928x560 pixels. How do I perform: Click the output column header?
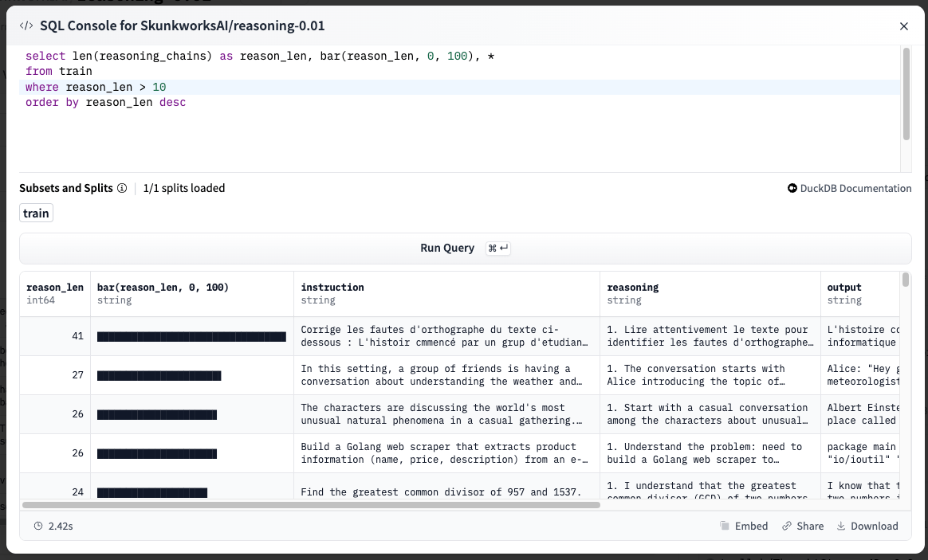pyautogui.click(x=844, y=288)
